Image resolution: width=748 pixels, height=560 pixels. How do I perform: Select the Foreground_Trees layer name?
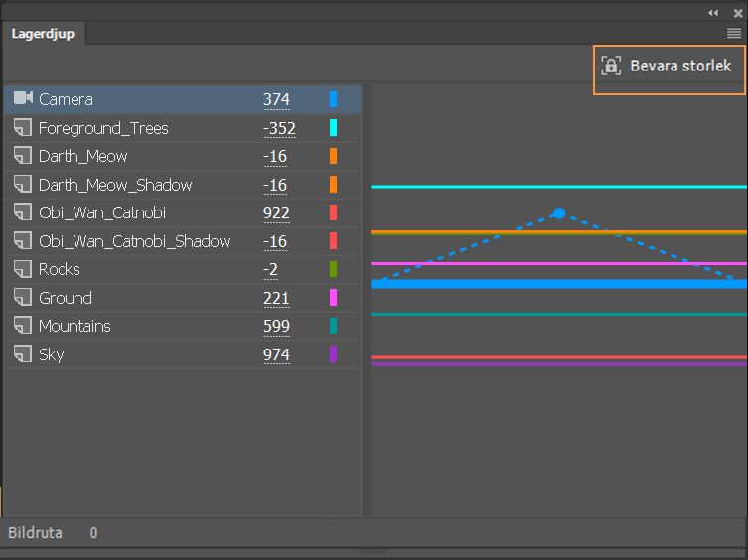pos(103,128)
